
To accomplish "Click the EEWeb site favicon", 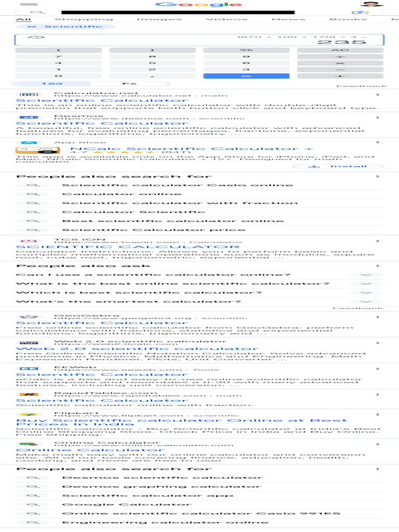I will pyautogui.click(x=29, y=368).
